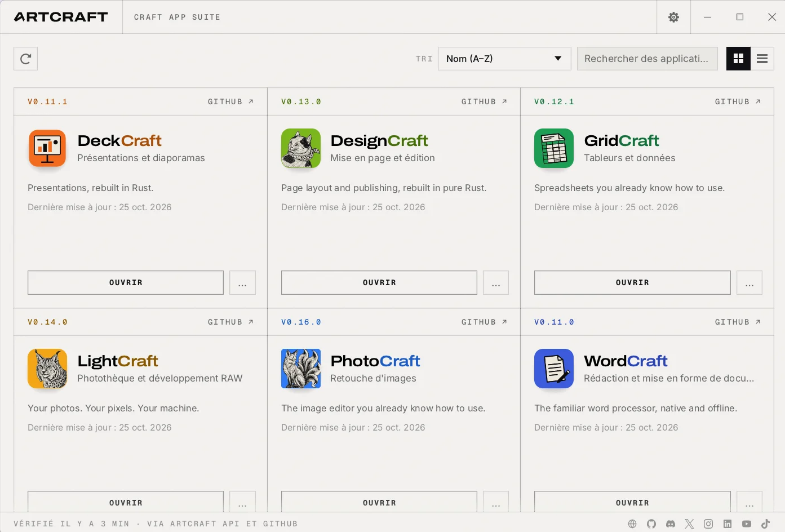Click the PhotoCraft fox app icon
The image size is (785, 532).
(x=301, y=369)
